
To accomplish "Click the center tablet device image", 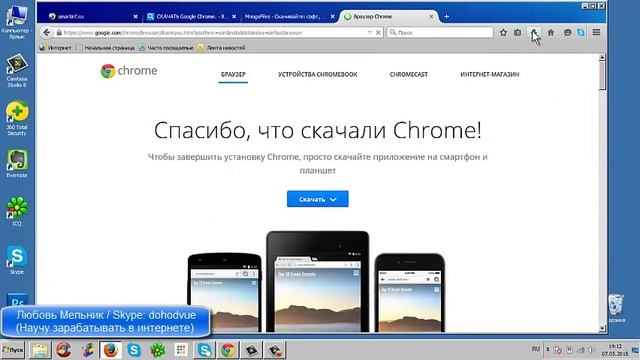I will click(318, 282).
